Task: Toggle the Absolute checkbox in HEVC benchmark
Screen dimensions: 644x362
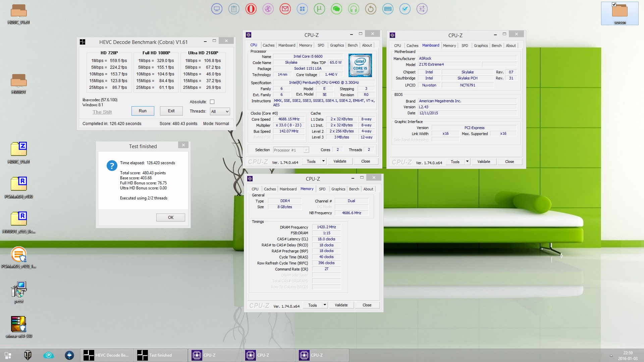Action: tap(212, 102)
